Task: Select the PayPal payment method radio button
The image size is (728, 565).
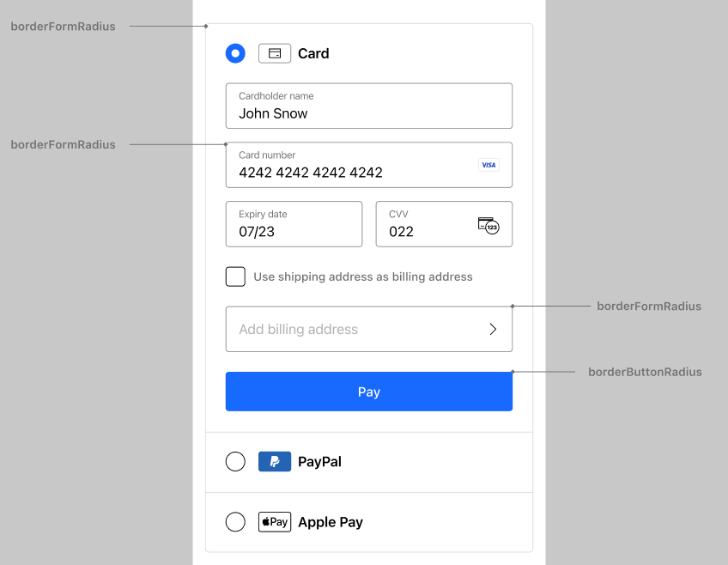Action: pyautogui.click(x=235, y=461)
